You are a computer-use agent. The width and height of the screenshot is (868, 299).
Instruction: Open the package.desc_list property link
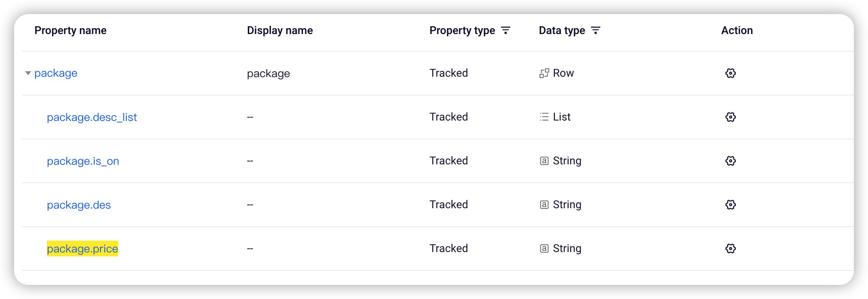tap(92, 117)
